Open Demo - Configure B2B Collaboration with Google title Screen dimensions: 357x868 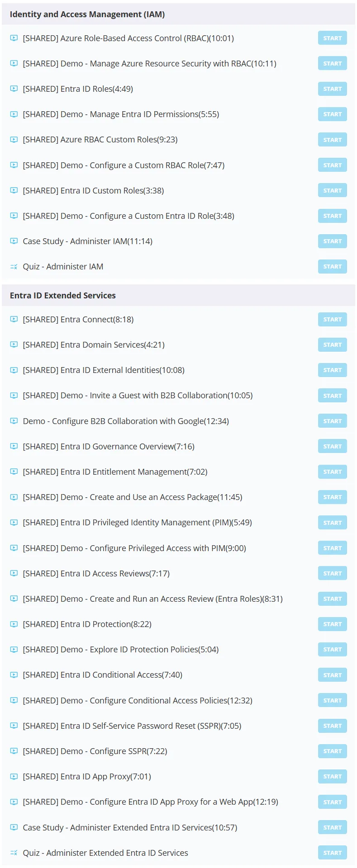[x=126, y=421]
